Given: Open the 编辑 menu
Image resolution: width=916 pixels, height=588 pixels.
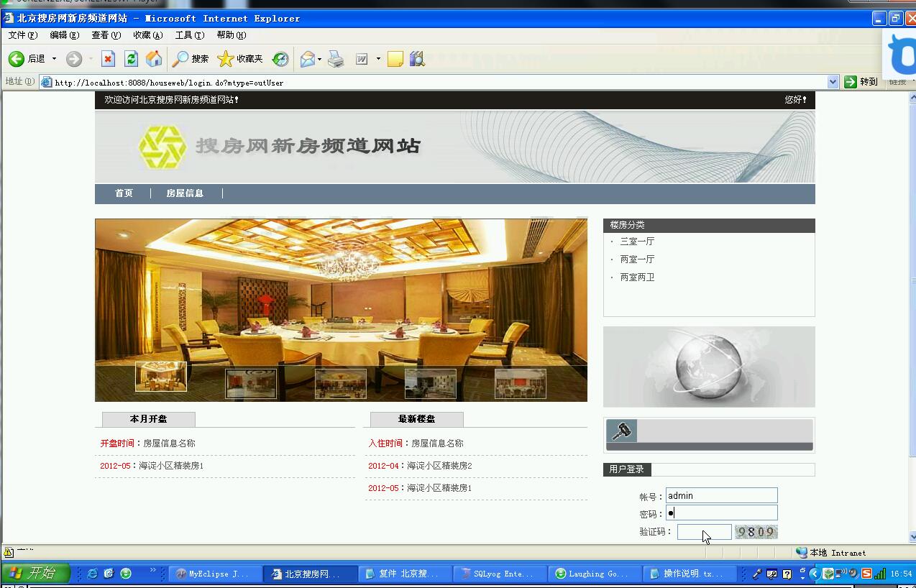Looking at the screenshot, I should (64, 35).
